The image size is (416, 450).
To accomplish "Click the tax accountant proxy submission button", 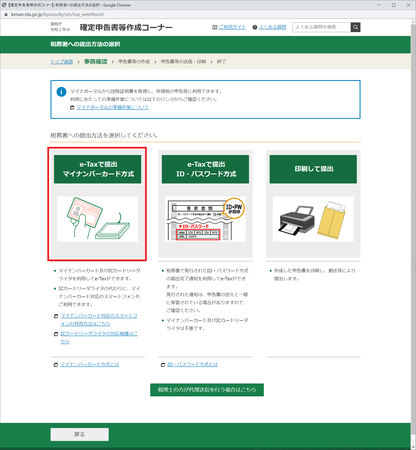I will pos(207,390).
